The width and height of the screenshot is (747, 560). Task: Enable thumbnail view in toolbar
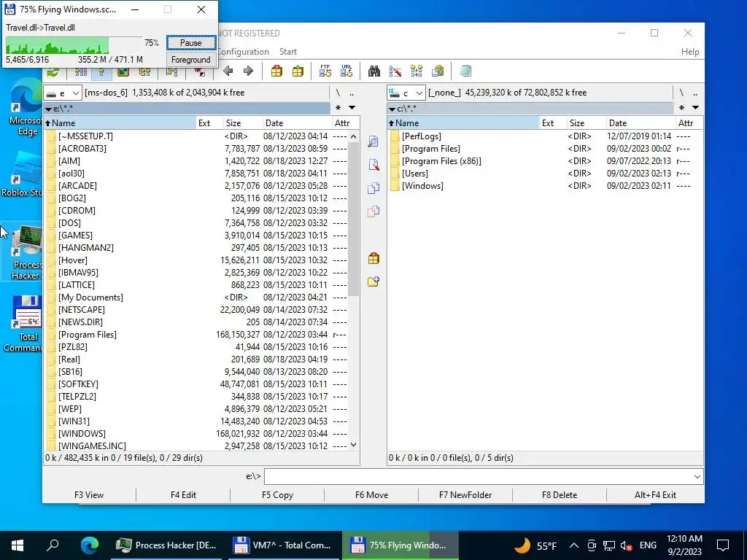pyautogui.click(x=123, y=71)
